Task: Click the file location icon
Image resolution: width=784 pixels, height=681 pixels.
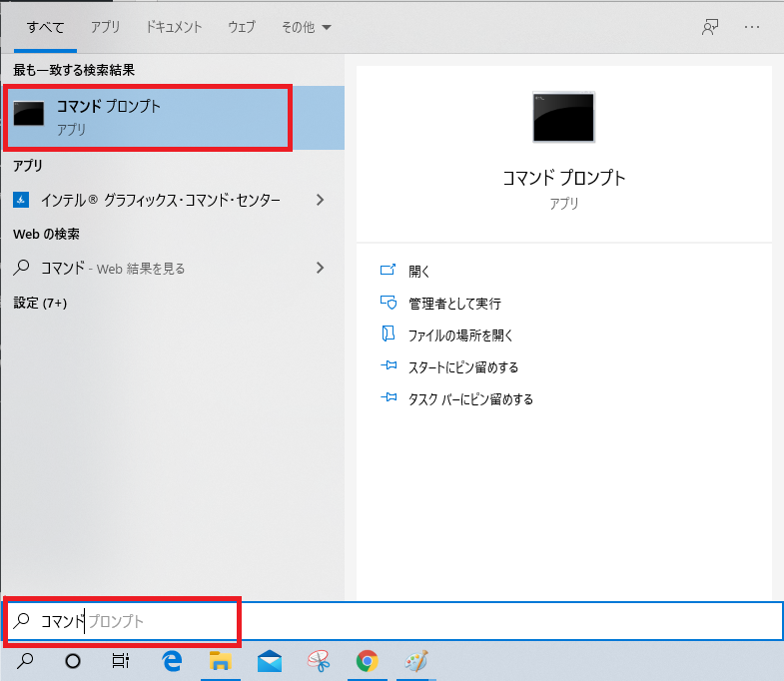Action: [388, 334]
